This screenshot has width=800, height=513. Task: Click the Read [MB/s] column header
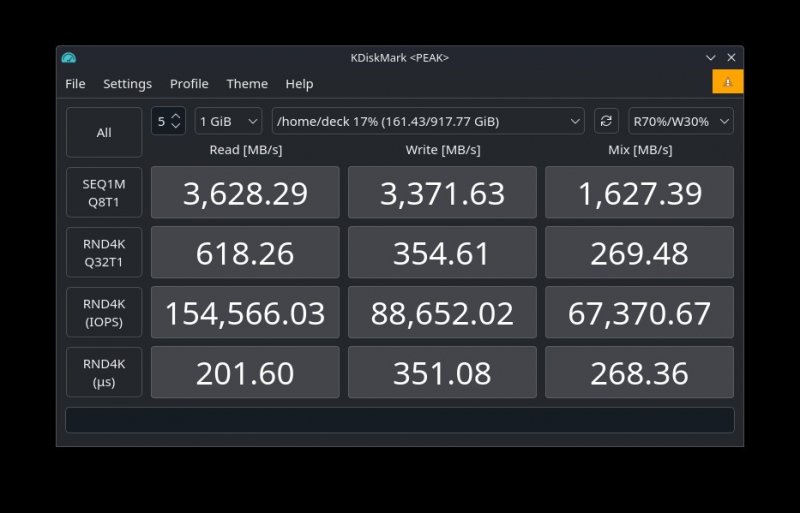click(245, 150)
